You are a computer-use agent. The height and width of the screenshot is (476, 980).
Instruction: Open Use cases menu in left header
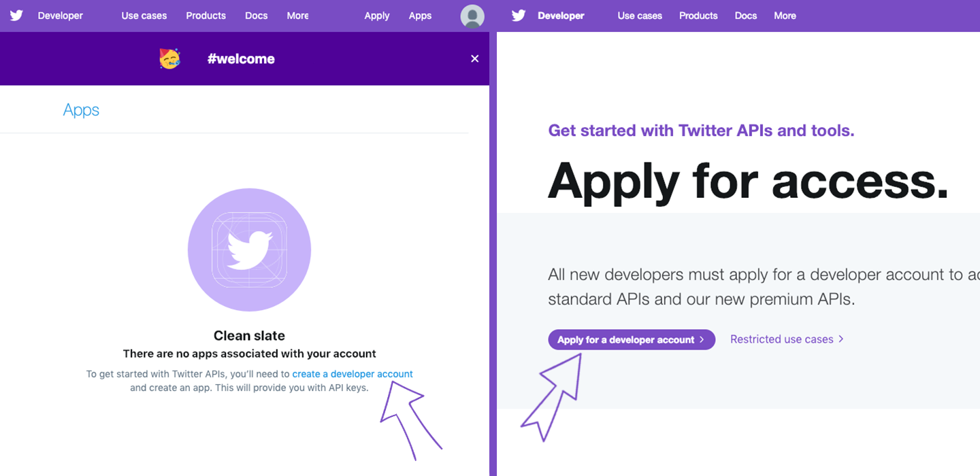click(144, 16)
